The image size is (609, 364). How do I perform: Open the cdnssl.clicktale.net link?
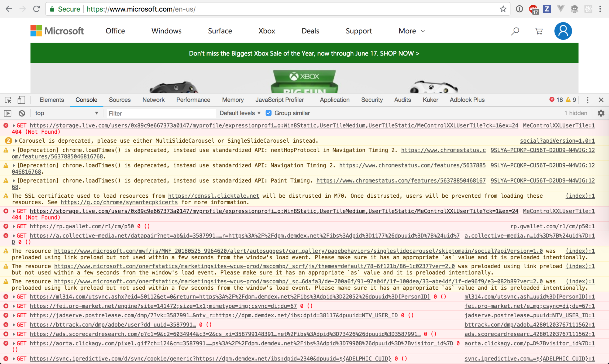coord(213,196)
